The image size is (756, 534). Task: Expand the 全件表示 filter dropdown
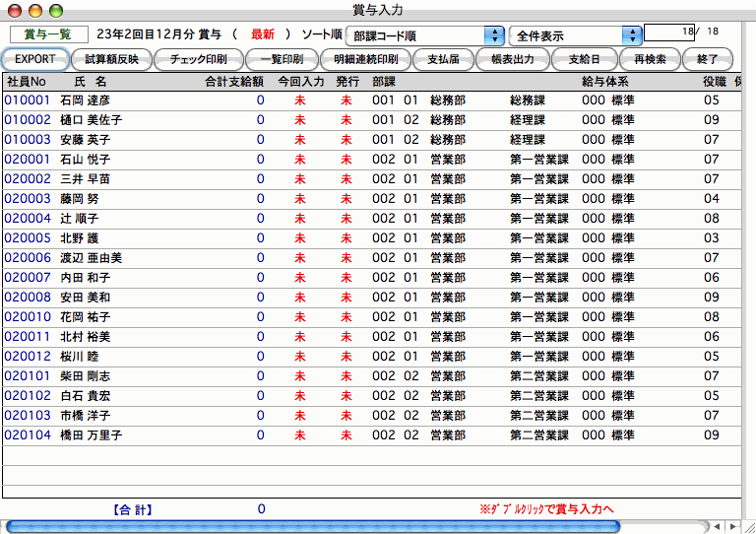[576, 35]
